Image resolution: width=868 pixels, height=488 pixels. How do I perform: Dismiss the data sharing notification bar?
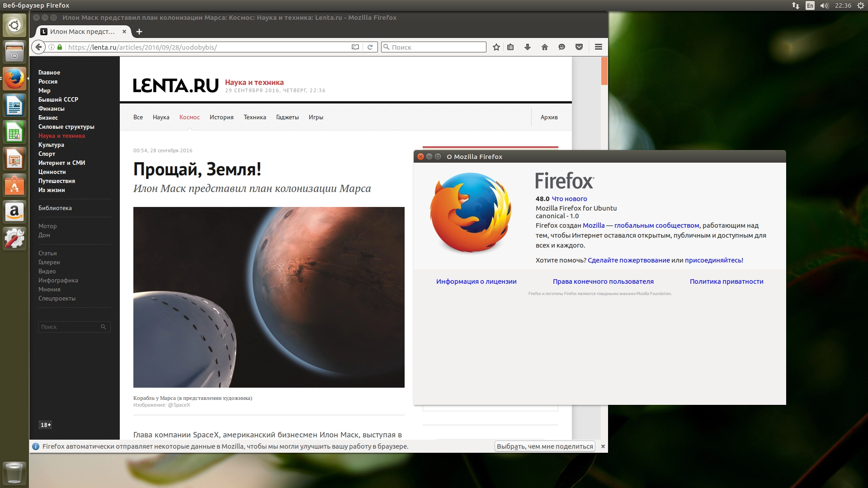603,446
